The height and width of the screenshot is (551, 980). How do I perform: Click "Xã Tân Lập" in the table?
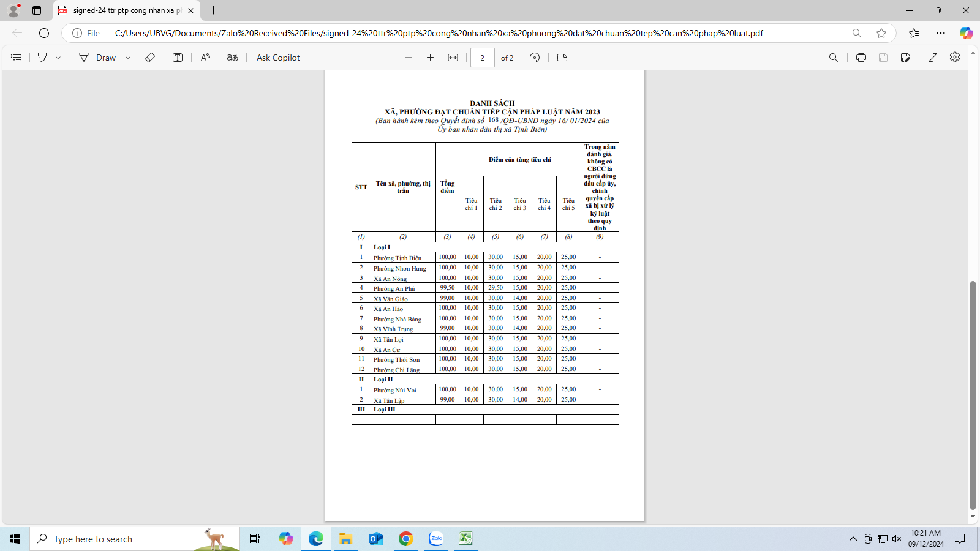click(389, 400)
